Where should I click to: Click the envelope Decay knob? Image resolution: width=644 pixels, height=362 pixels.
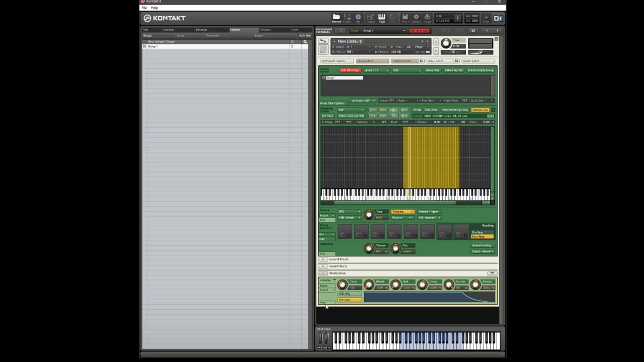[x=422, y=285]
